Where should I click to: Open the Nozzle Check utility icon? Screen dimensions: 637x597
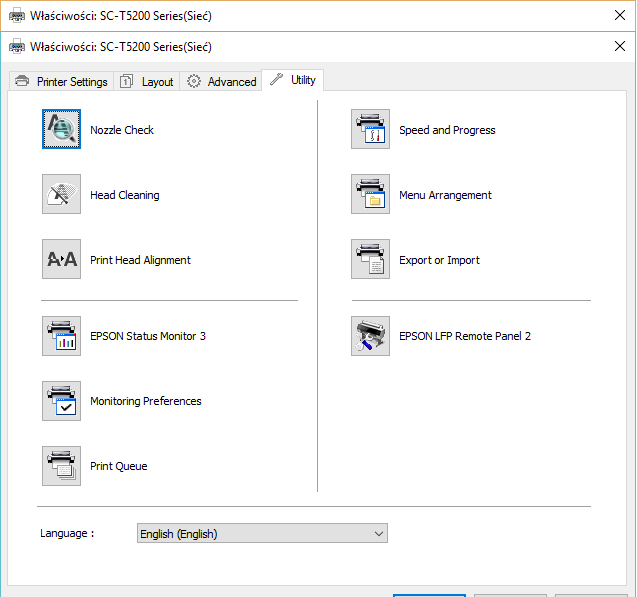pos(61,130)
